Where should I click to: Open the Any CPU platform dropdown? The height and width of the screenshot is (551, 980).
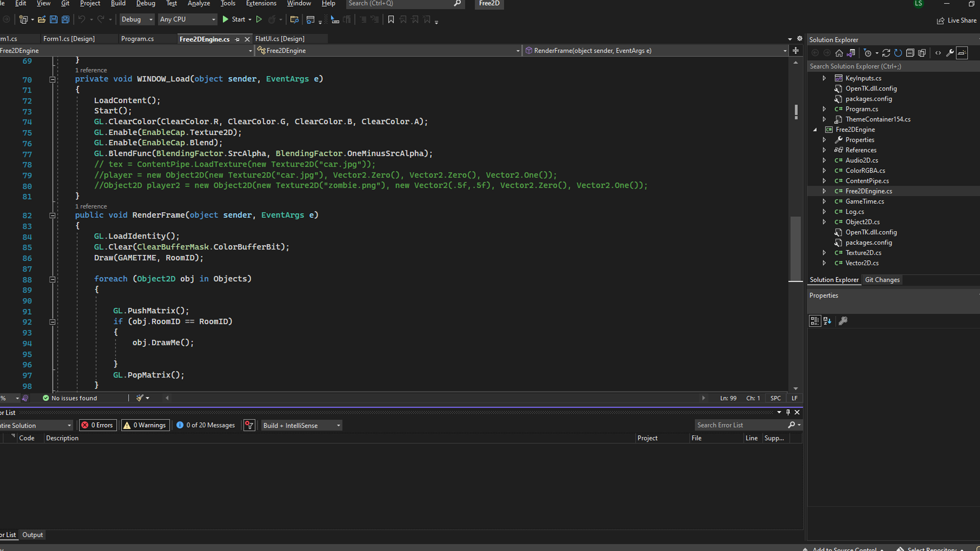(x=187, y=19)
